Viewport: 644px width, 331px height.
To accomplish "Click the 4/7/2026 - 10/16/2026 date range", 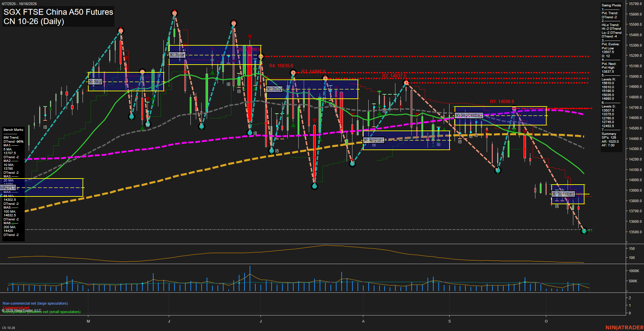I will point(19,4).
